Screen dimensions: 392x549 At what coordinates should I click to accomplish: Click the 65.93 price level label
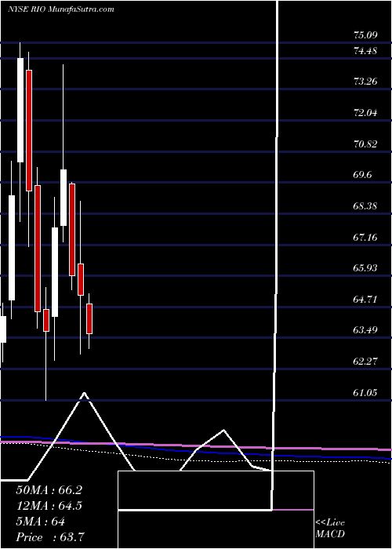coord(365,268)
